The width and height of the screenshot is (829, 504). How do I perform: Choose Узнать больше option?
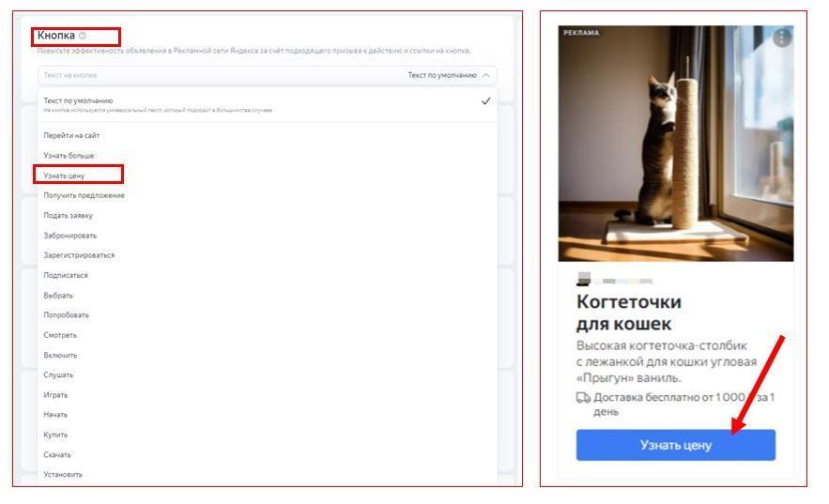pyautogui.click(x=69, y=156)
